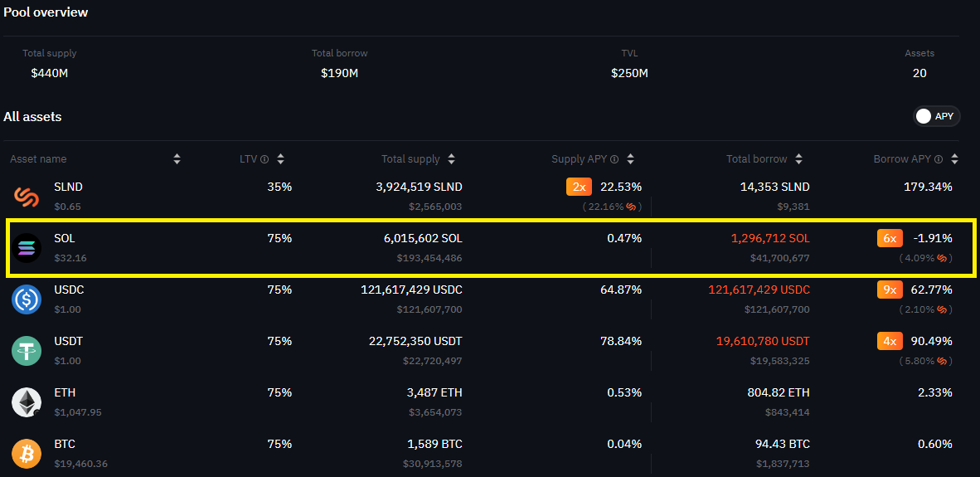Sort table by Asset name arrows

coord(177,159)
